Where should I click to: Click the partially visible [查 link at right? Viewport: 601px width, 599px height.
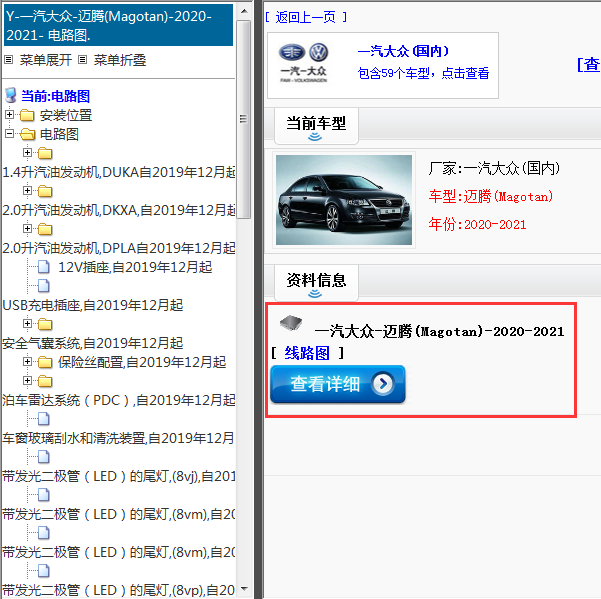coord(588,64)
